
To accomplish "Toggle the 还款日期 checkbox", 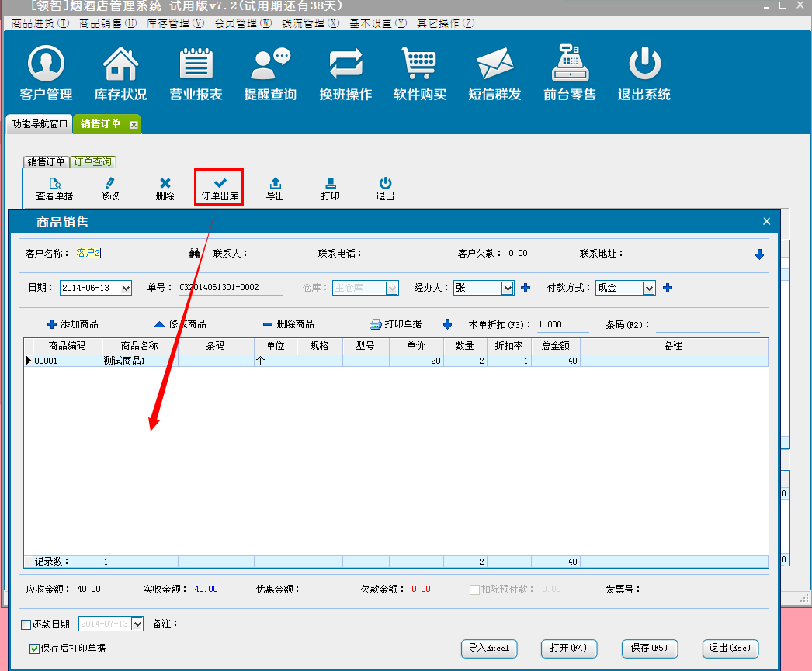I will click(x=26, y=624).
